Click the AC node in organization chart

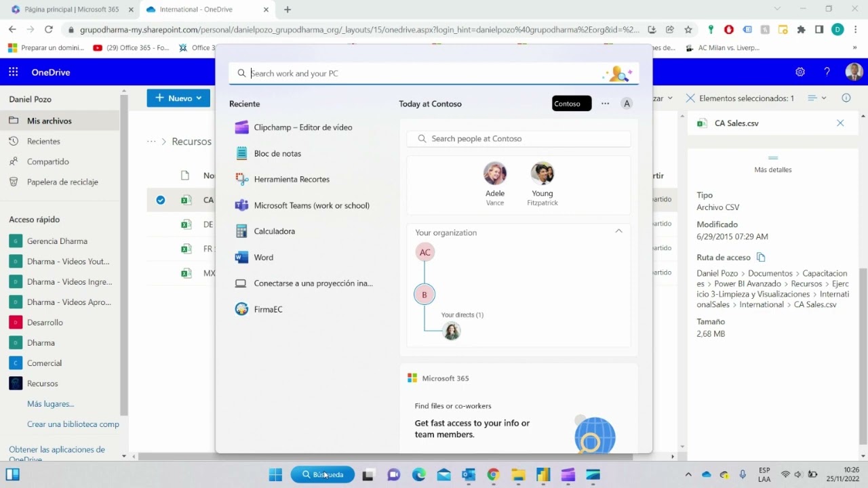coord(425,252)
